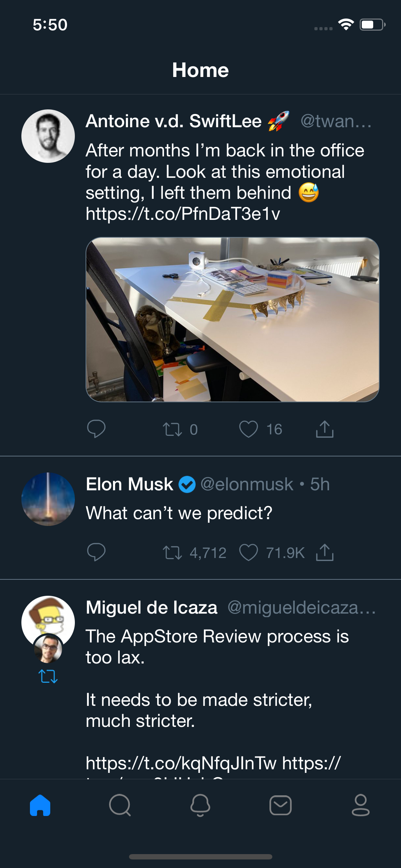Switch to the Home tab

[x=40, y=805]
